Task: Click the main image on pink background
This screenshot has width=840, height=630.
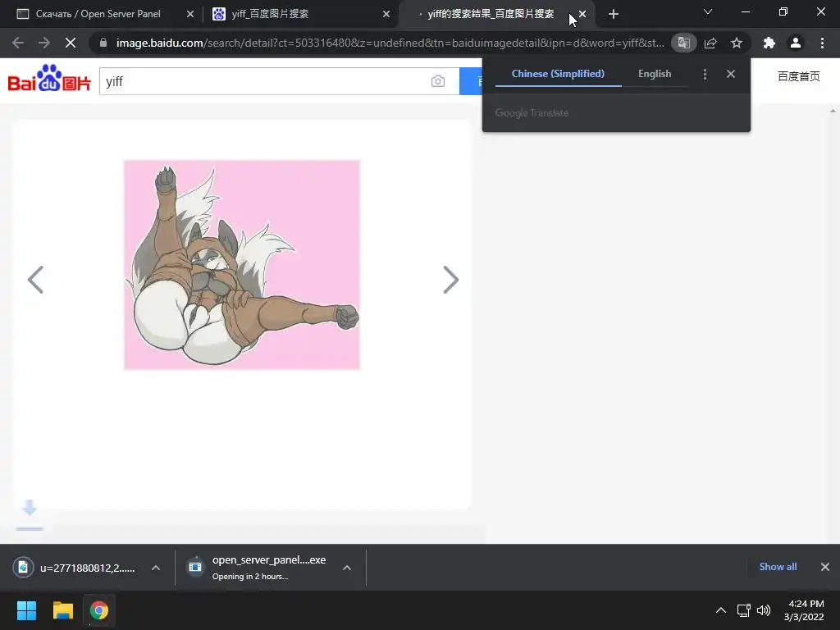Action: point(242,265)
